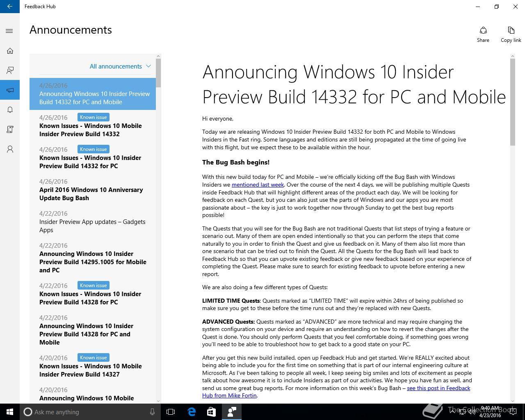Click Known issue tag on Build 14328 entry

click(94, 285)
